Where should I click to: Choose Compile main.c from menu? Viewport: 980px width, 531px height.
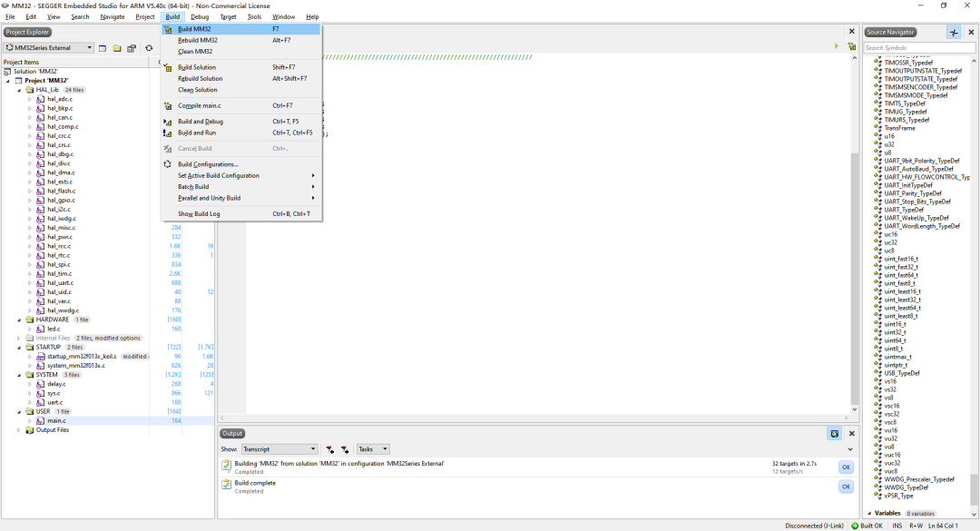click(x=241, y=105)
